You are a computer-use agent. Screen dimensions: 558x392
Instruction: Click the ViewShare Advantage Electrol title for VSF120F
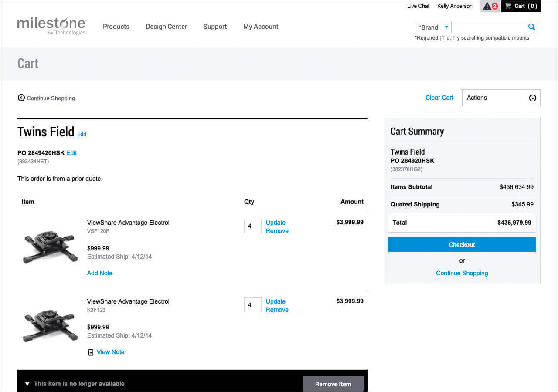tap(128, 223)
